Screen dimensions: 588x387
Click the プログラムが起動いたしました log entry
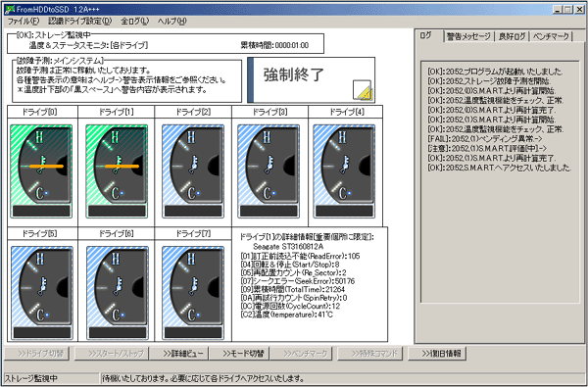(495, 72)
